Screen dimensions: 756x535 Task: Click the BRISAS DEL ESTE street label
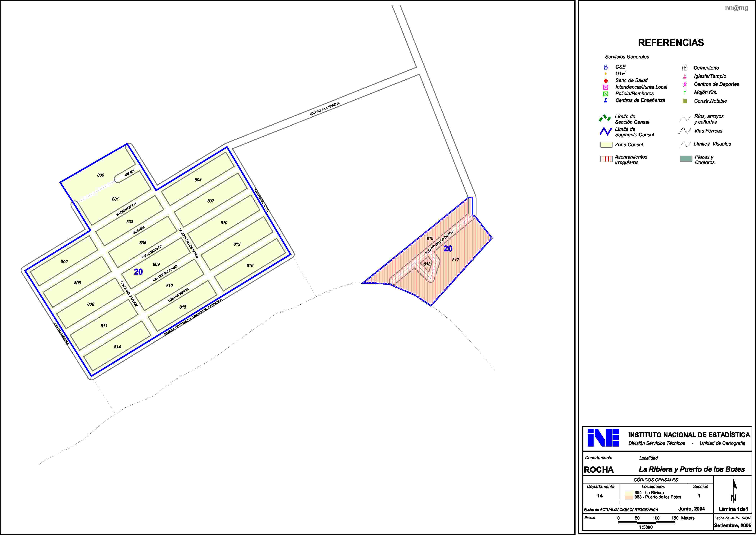tap(261, 200)
